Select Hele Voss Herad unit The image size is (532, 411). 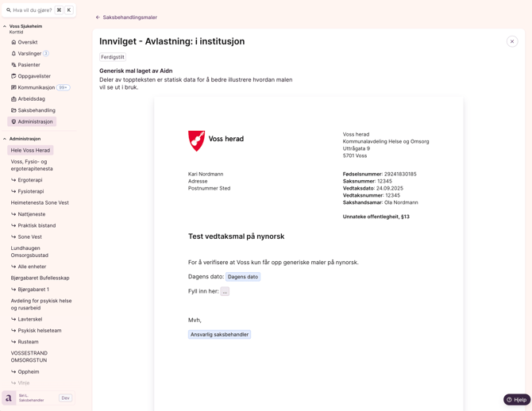click(x=30, y=150)
